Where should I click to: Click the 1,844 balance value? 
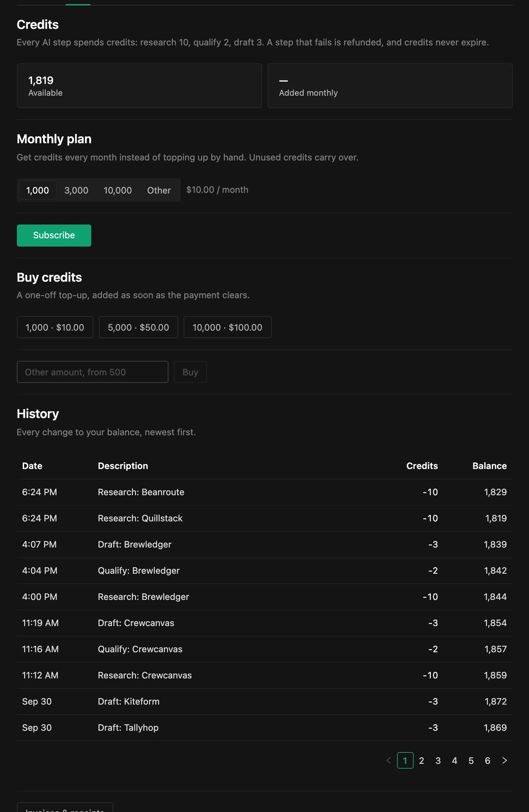(x=495, y=597)
